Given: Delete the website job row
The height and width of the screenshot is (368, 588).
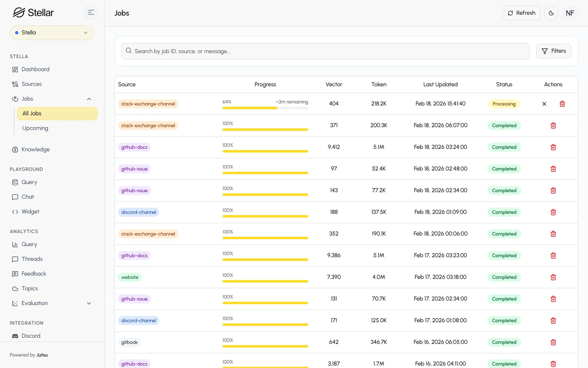Looking at the screenshot, I should (x=553, y=277).
